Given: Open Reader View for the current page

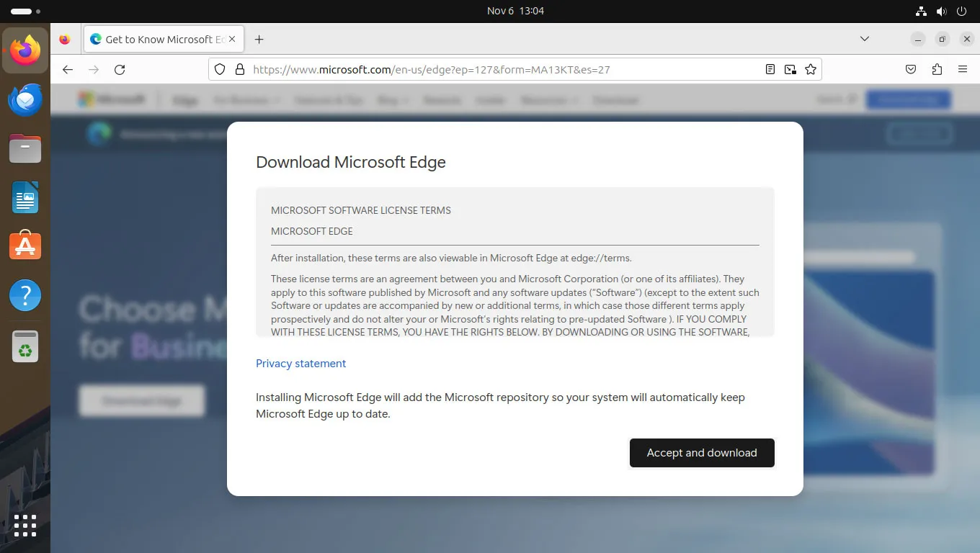Looking at the screenshot, I should tap(770, 69).
